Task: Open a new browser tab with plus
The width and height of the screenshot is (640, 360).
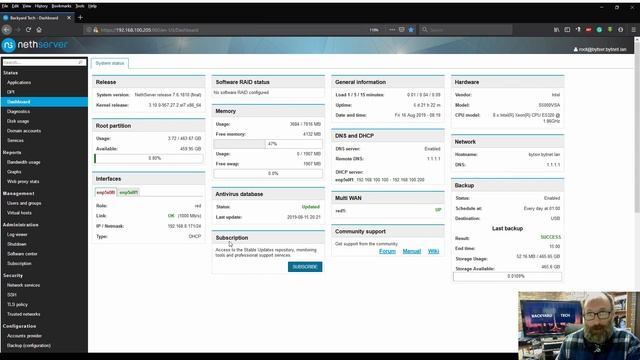Action: [80, 18]
